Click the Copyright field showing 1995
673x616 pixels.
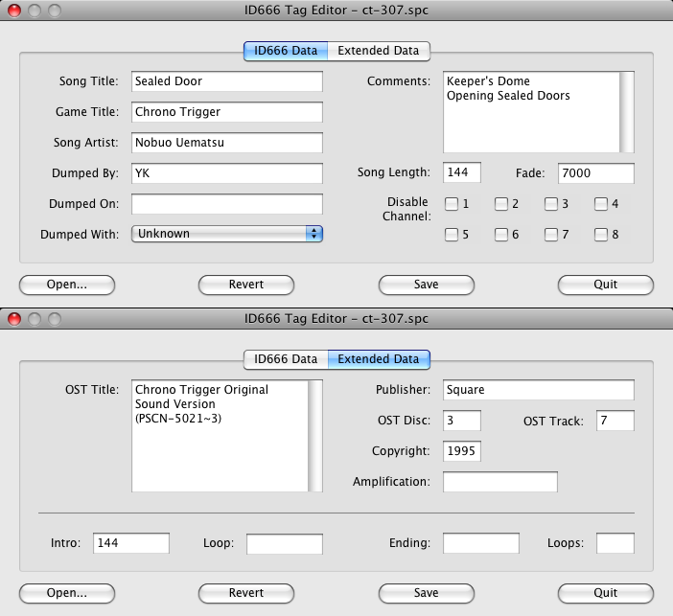tap(462, 451)
